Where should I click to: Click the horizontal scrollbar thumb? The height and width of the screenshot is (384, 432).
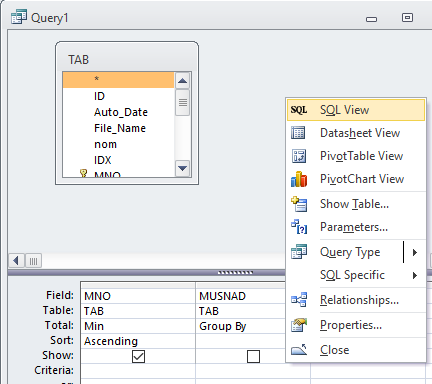pyautogui.click(x=33, y=261)
